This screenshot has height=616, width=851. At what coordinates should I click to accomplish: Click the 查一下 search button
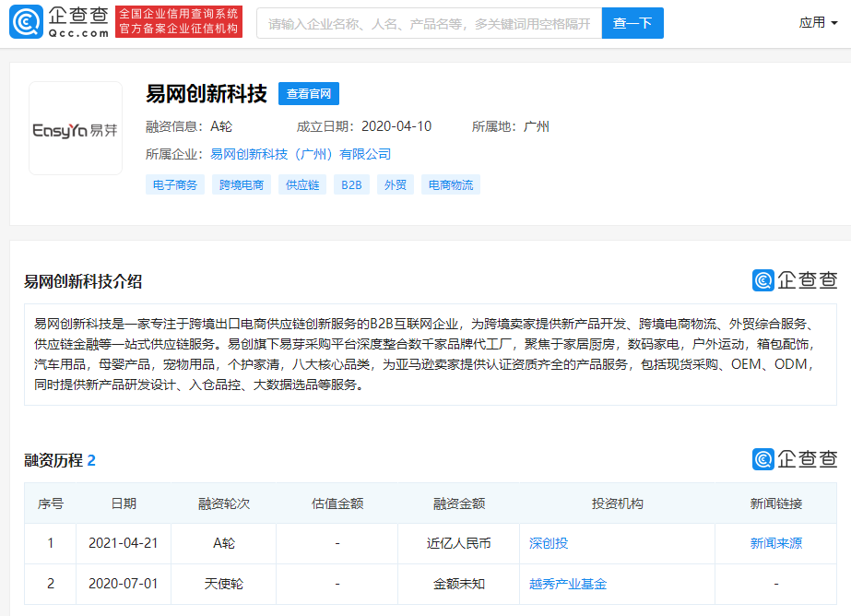(x=632, y=23)
